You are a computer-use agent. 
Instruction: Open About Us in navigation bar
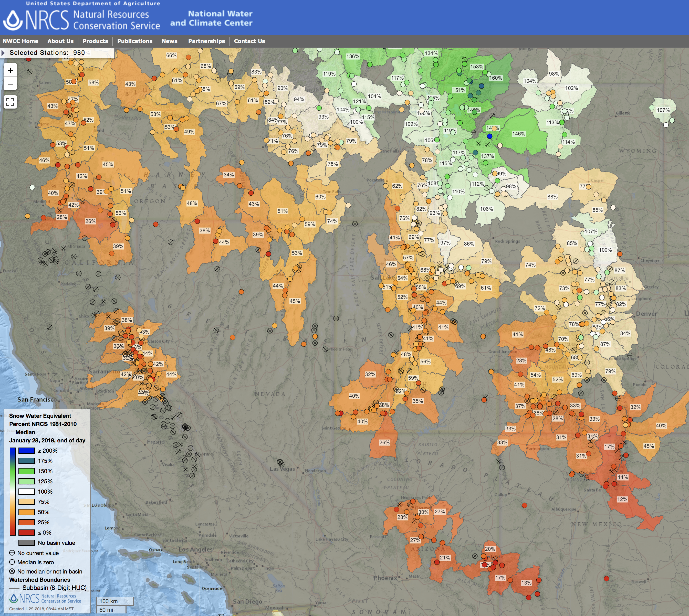[x=60, y=41]
